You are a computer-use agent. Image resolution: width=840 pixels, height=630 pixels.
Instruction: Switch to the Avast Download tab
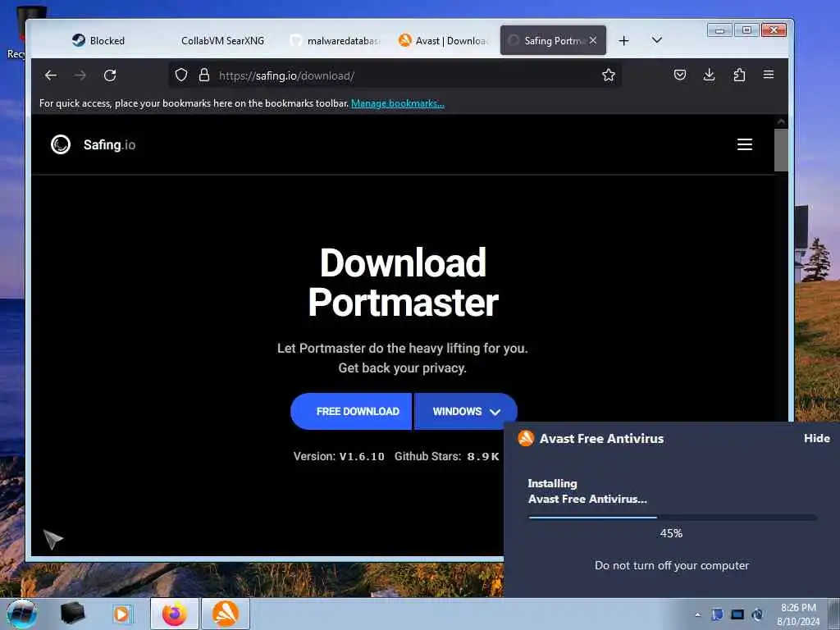click(444, 40)
